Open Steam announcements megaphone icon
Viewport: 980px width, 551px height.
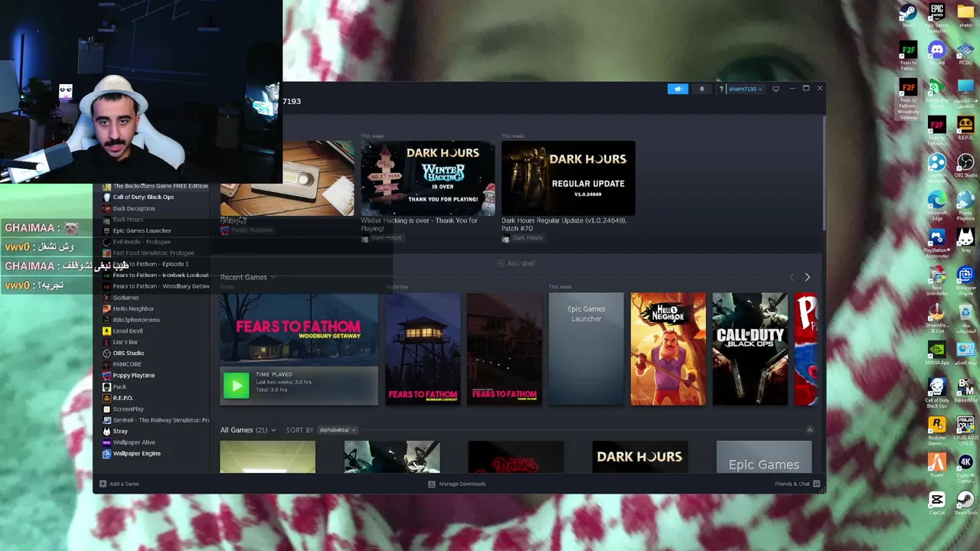point(678,89)
